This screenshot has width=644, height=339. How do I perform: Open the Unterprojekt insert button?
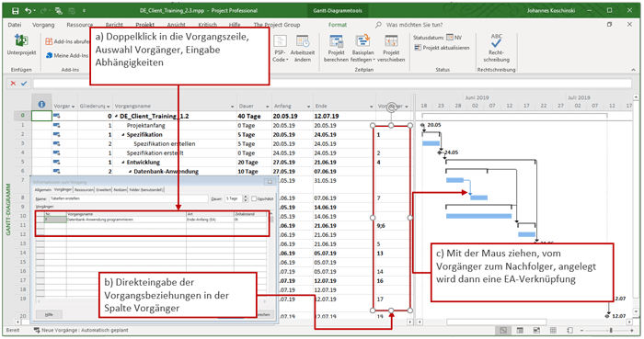point(21,45)
